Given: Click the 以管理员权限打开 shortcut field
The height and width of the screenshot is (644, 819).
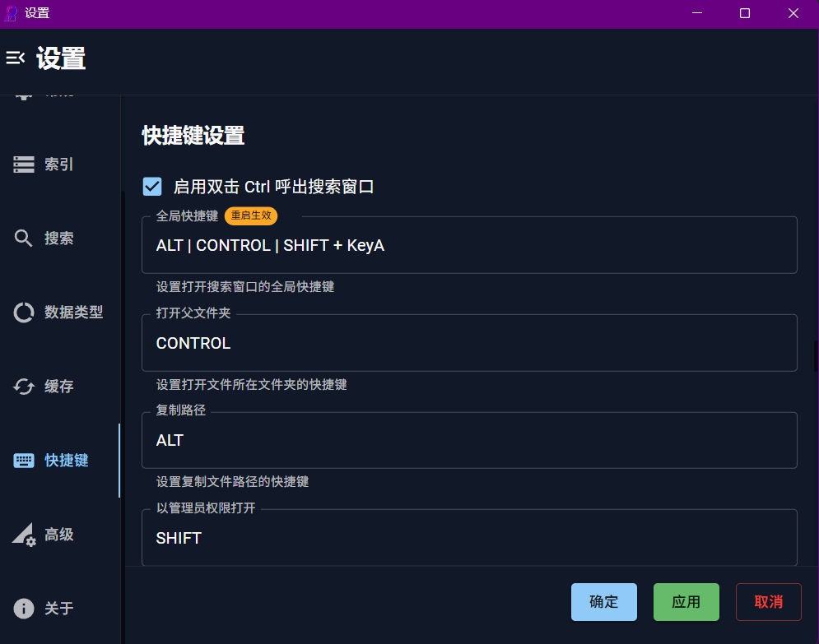Looking at the screenshot, I should tap(469, 538).
